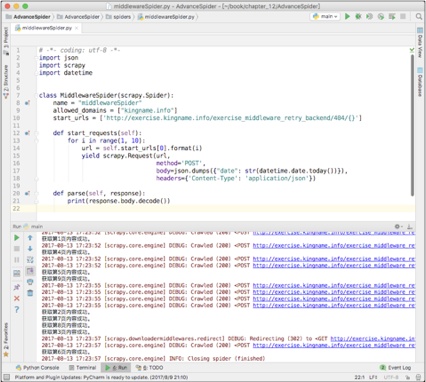The height and width of the screenshot is (382, 426).
Task: Open the Structure tool window tab
Action: 6,82
